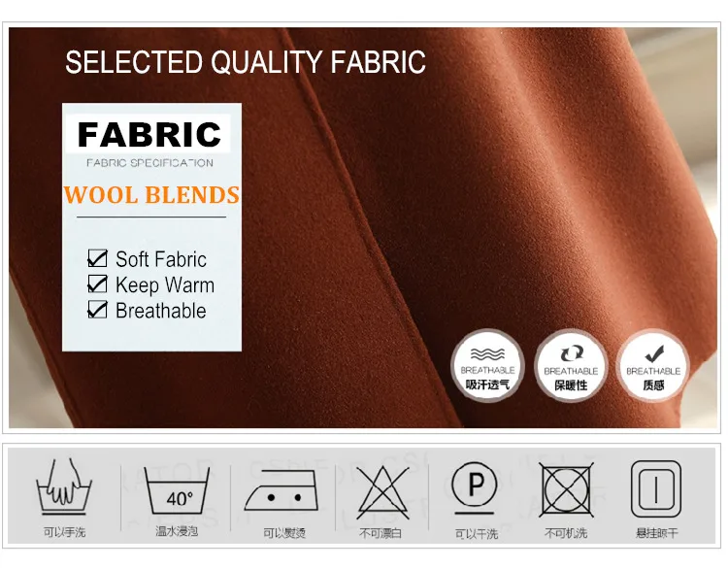
Task: Click the checkmark badge 质感
Action: click(x=653, y=366)
